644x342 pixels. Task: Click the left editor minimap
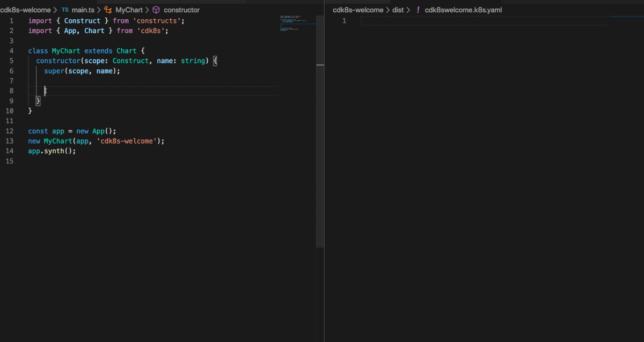tap(297, 24)
